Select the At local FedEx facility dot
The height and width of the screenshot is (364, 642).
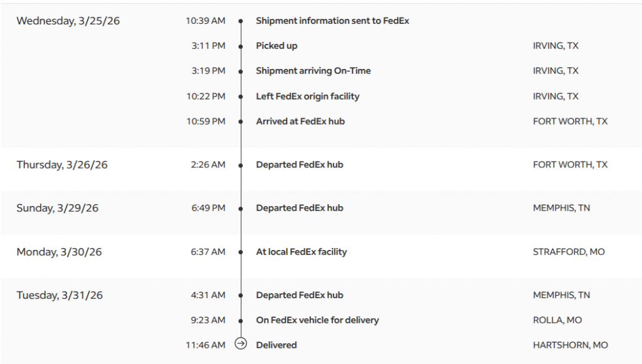click(x=241, y=252)
